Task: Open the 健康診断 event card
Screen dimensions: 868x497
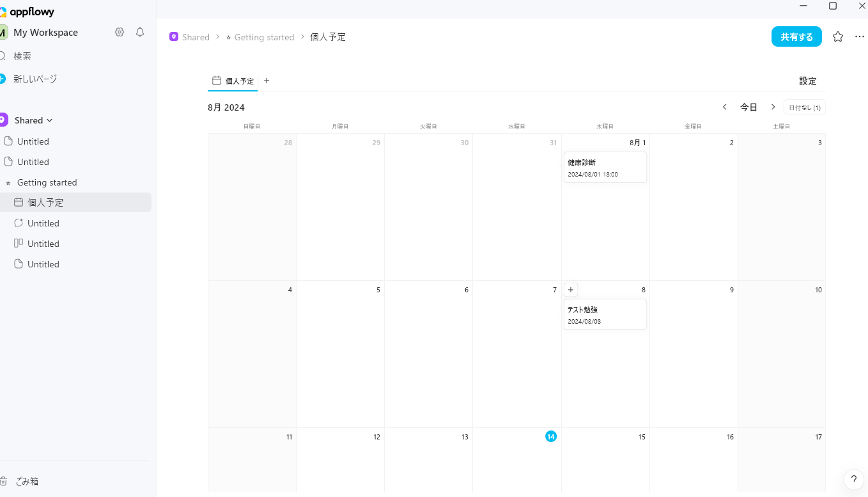Action: tap(605, 167)
